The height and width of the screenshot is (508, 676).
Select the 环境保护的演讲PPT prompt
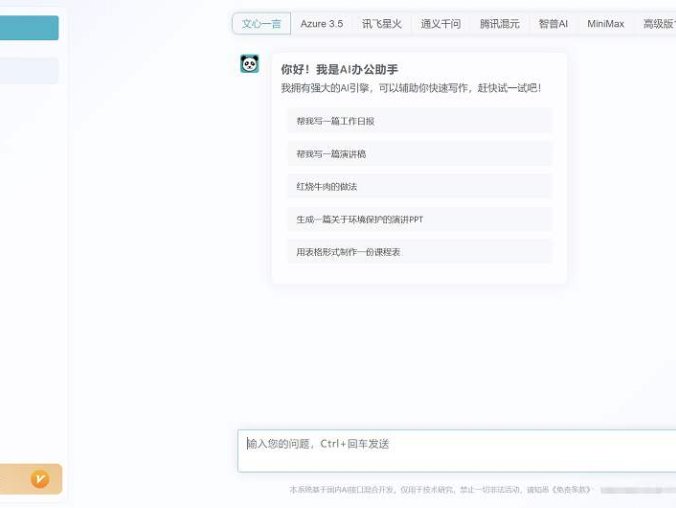(420, 220)
